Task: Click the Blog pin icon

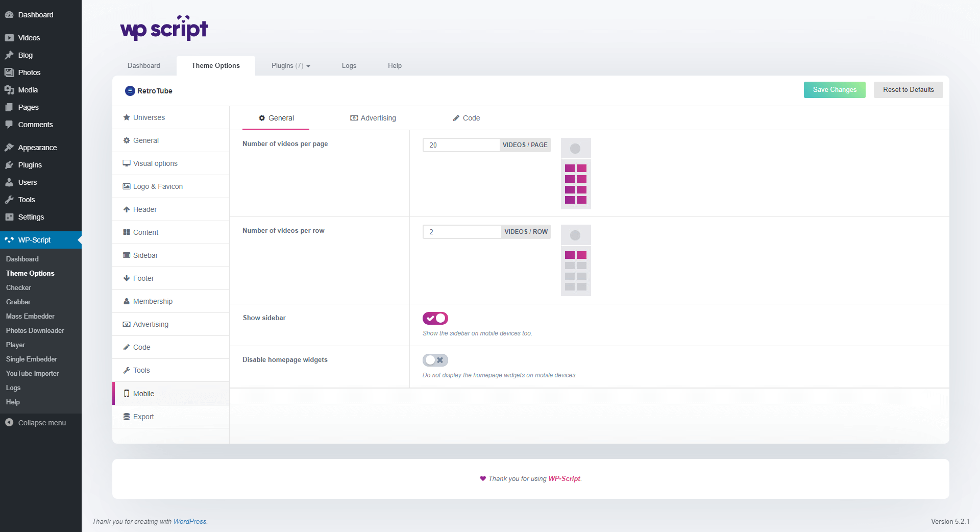Action: coord(9,55)
